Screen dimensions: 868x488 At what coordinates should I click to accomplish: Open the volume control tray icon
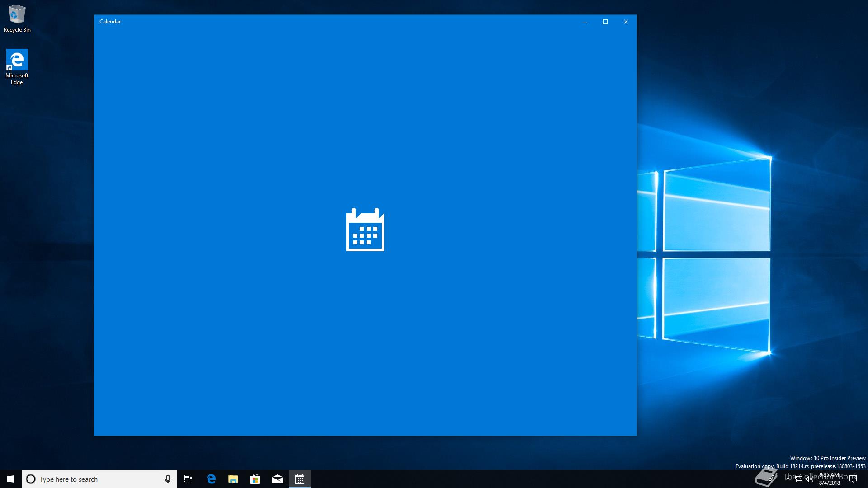tap(810, 479)
